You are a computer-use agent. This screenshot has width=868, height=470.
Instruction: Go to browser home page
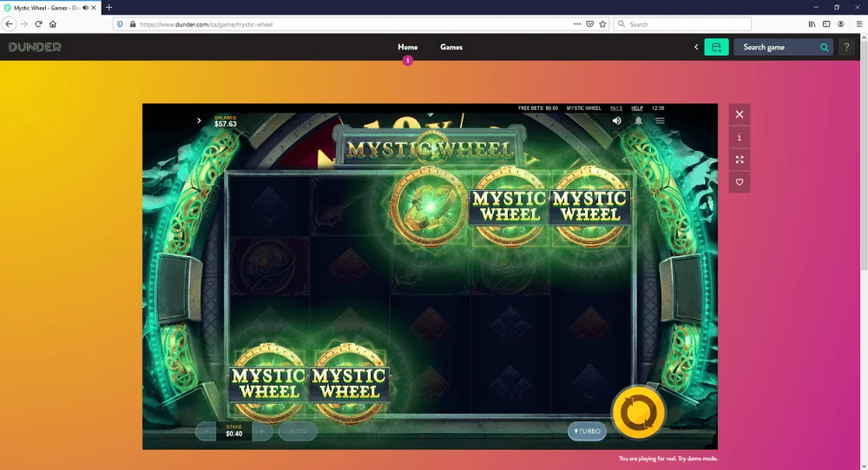coord(53,23)
